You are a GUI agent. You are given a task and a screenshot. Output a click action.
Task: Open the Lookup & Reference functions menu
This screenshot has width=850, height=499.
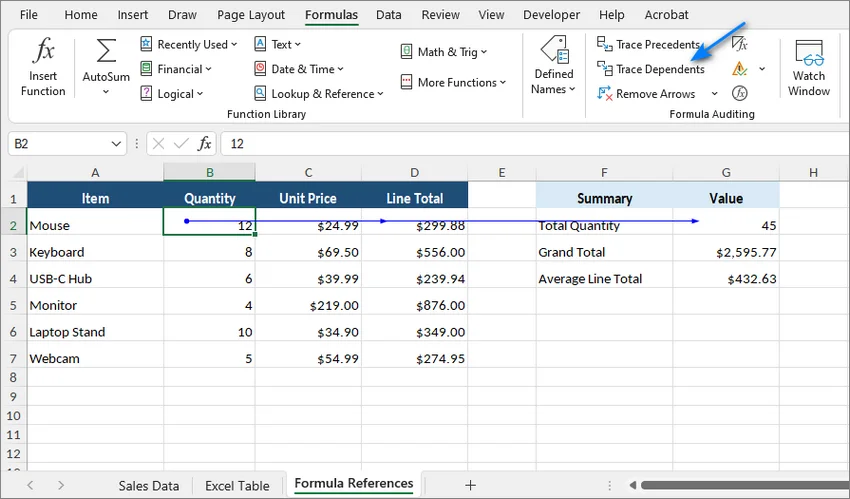pos(319,94)
